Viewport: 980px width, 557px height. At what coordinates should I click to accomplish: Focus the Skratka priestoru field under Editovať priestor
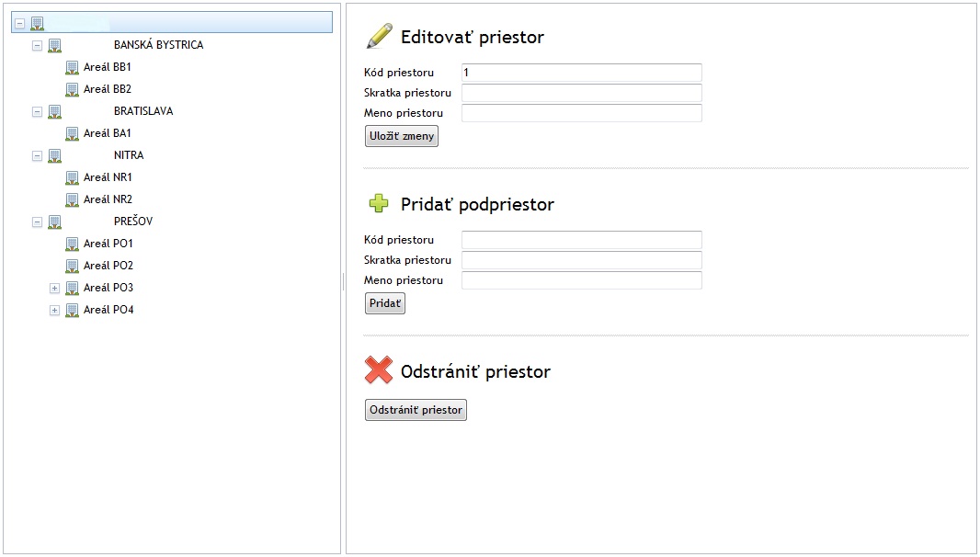click(x=581, y=93)
